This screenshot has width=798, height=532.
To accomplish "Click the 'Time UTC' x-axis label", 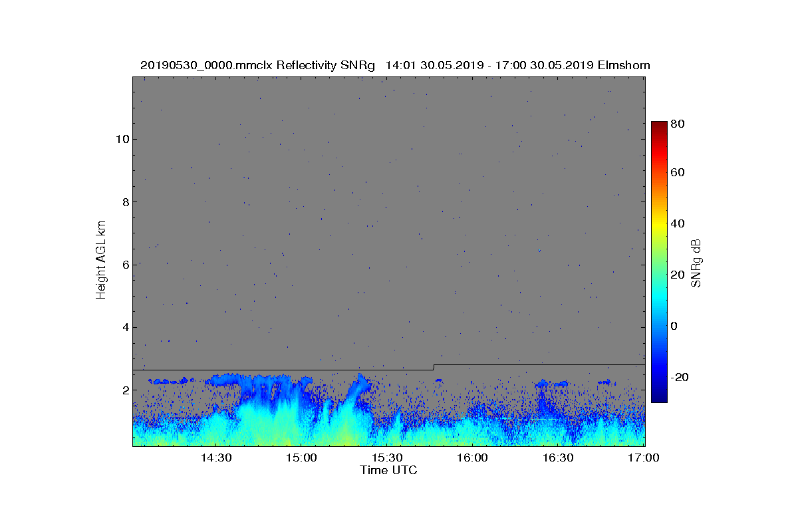I will pos(389,470).
